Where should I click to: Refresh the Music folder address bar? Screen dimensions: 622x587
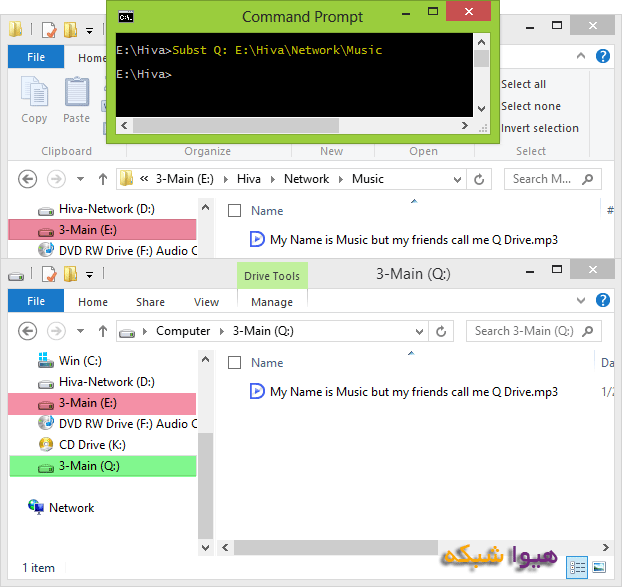[479, 179]
